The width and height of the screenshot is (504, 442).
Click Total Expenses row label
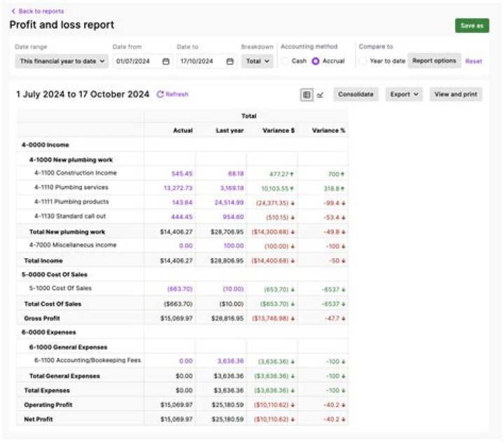pyautogui.click(x=47, y=391)
